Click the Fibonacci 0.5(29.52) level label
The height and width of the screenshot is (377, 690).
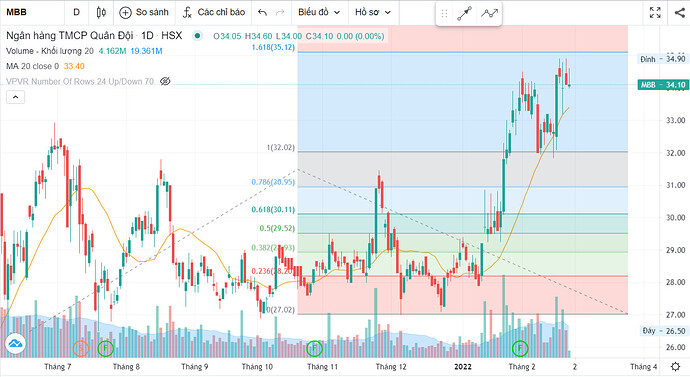pyautogui.click(x=277, y=228)
